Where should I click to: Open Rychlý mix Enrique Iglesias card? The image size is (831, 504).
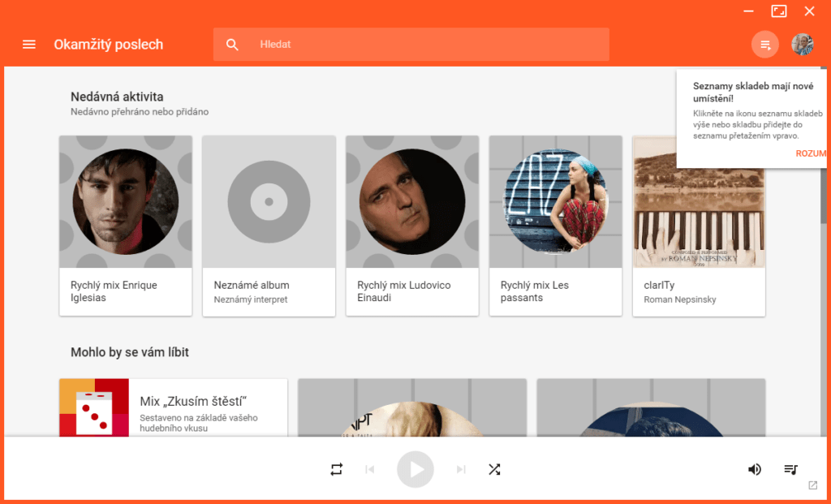click(x=126, y=226)
